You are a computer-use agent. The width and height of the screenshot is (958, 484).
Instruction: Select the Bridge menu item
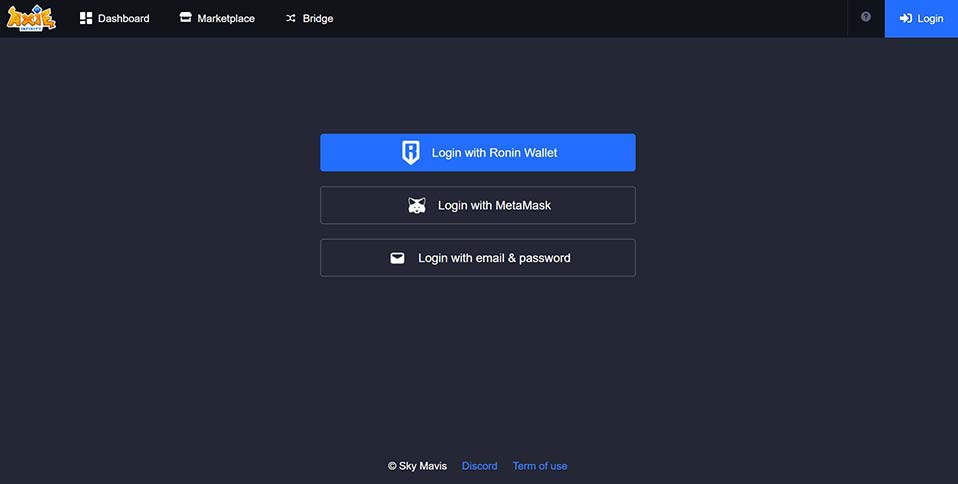tap(318, 18)
